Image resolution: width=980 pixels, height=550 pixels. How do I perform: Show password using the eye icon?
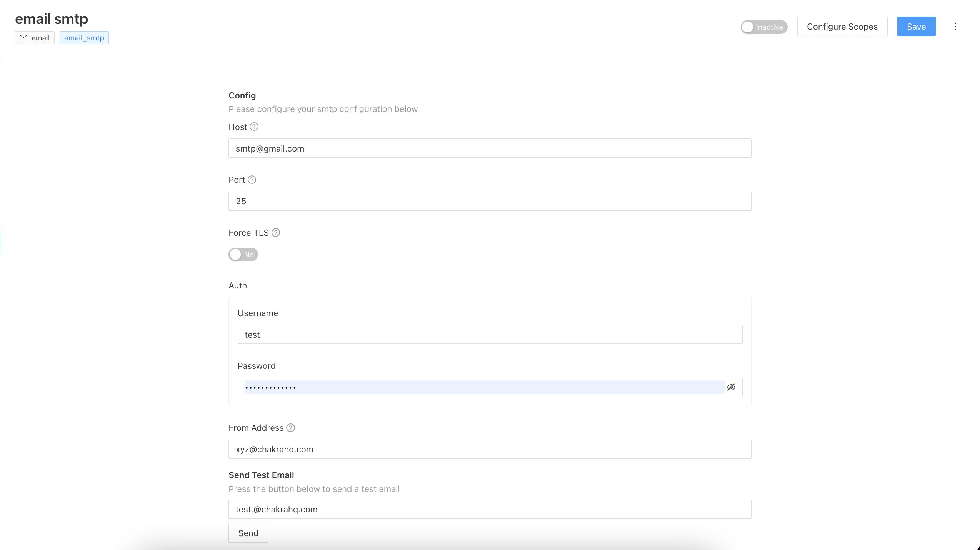(x=731, y=387)
